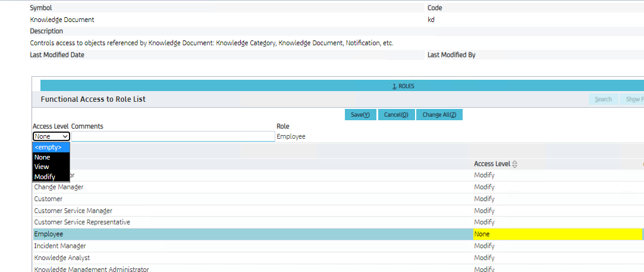Click the yellow None access level cell

coord(557,235)
